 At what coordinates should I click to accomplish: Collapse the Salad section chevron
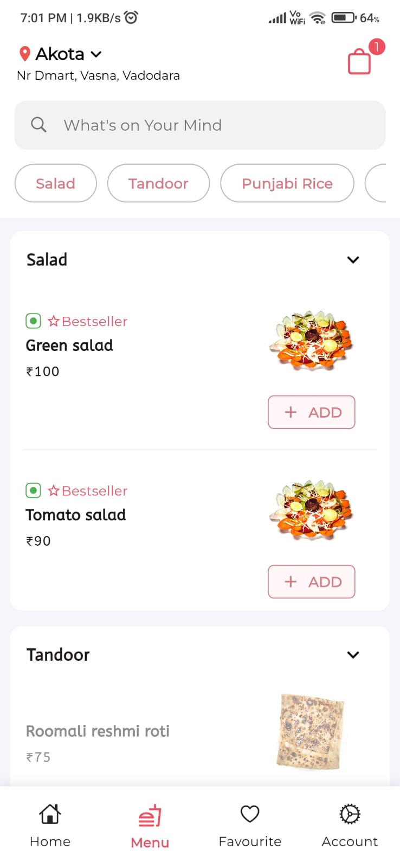(x=353, y=260)
